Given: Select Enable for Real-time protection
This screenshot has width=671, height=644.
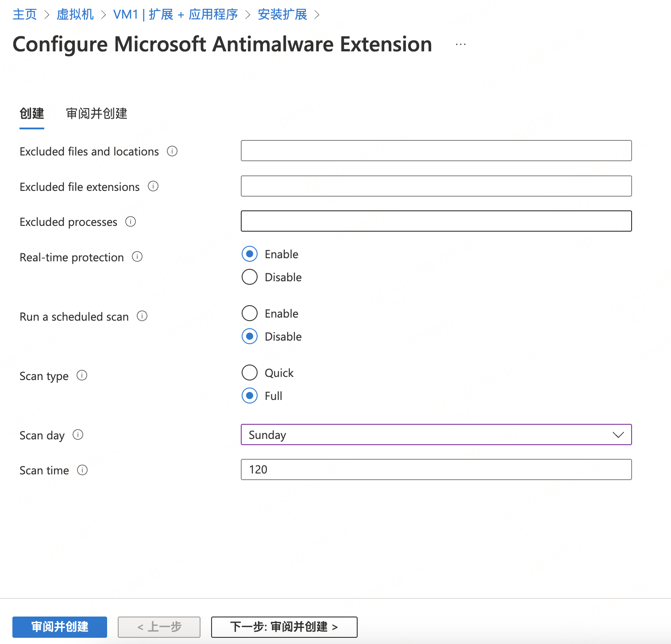Looking at the screenshot, I should pos(250,254).
